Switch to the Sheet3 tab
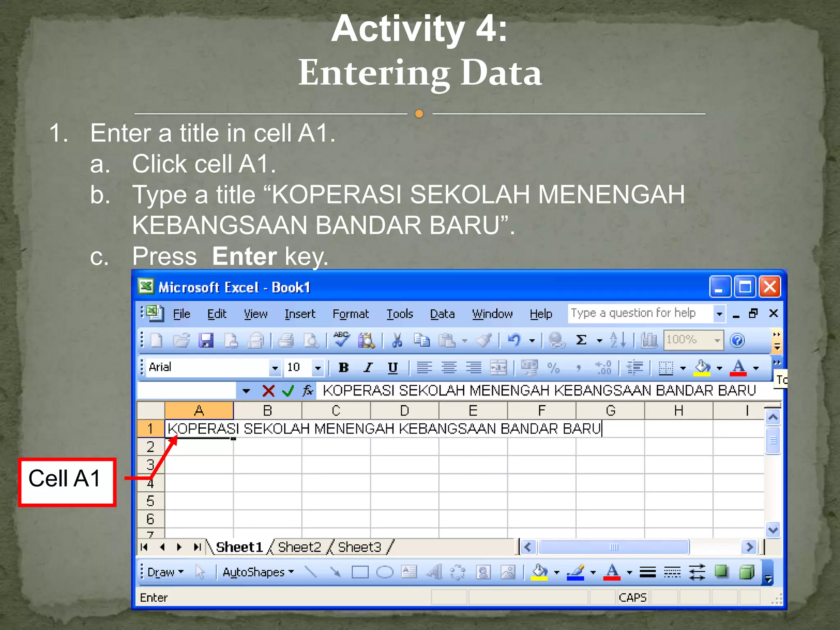 pos(359,547)
